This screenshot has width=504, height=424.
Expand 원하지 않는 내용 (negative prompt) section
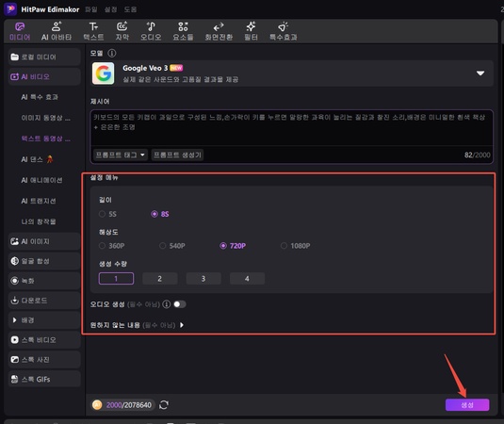(182, 325)
